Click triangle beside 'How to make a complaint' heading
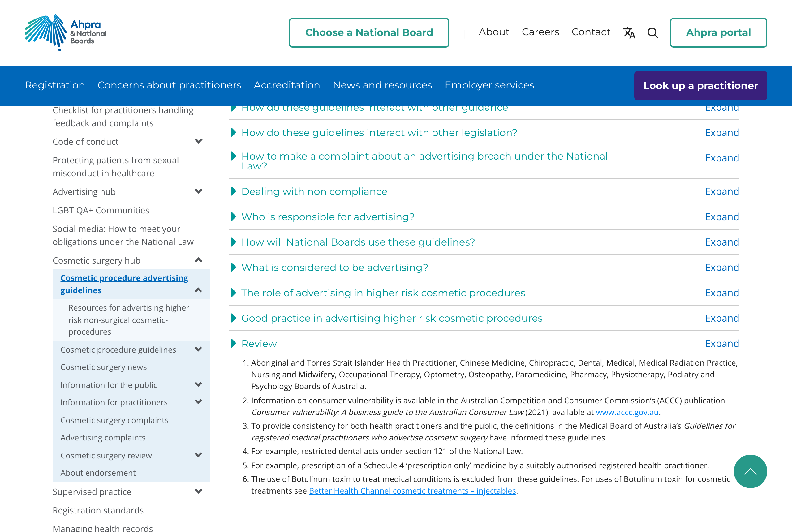The image size is (792, 532). click(x=234, y=156)
